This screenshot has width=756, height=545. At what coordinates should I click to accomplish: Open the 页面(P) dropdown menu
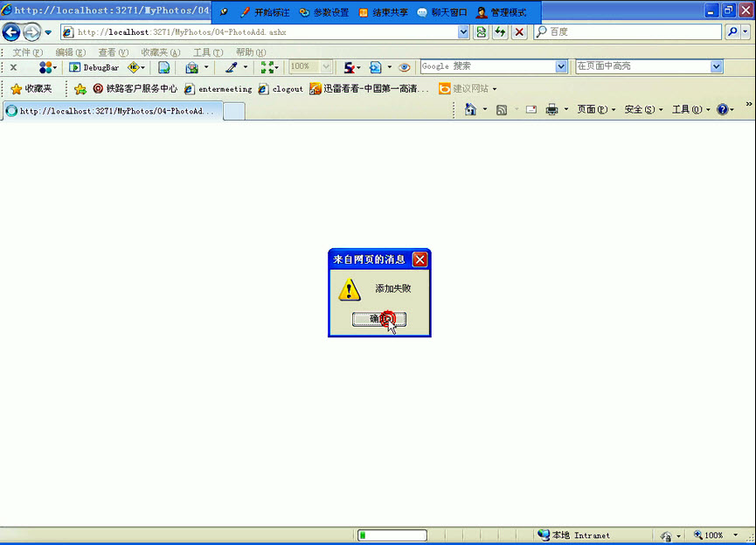click(x=593, y=109)
